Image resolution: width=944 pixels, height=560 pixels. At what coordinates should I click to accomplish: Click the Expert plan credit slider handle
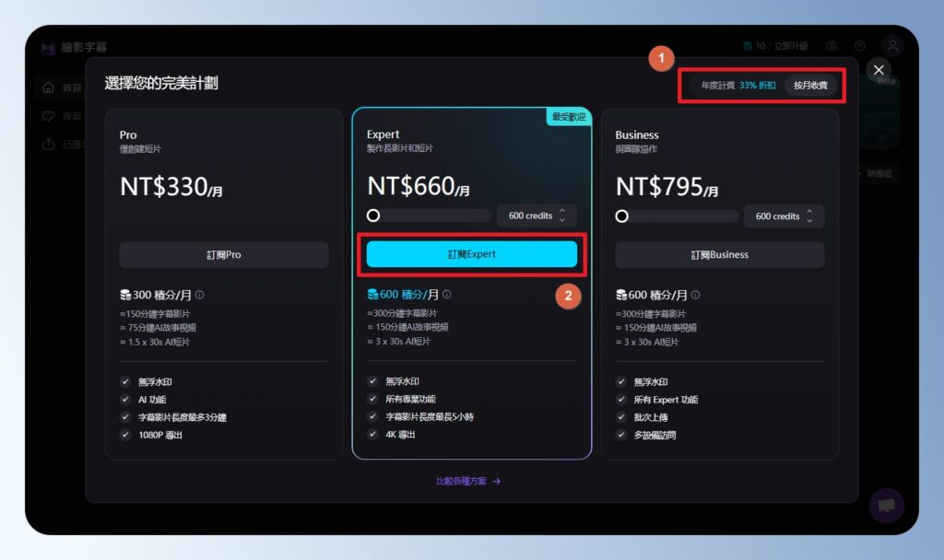click(372, 215)
